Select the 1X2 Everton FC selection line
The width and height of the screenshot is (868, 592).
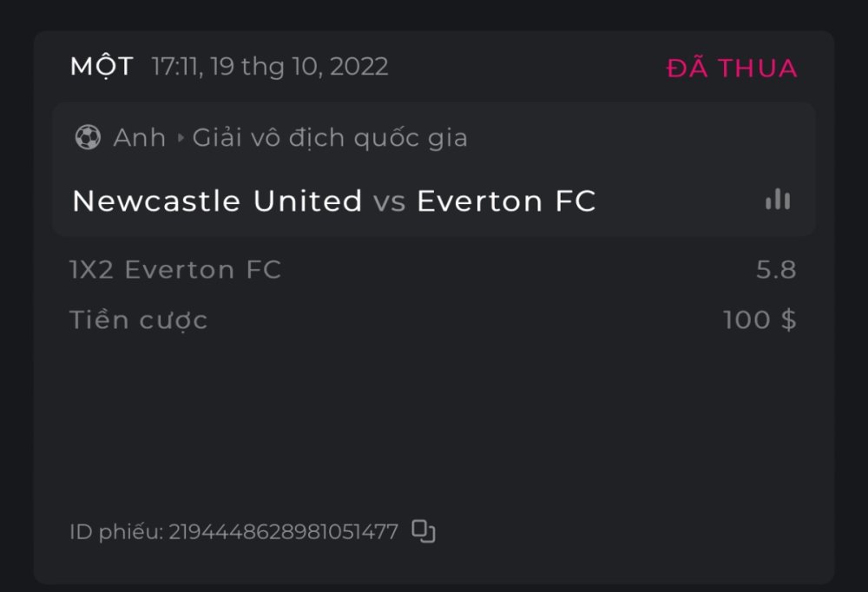point(175,270)
